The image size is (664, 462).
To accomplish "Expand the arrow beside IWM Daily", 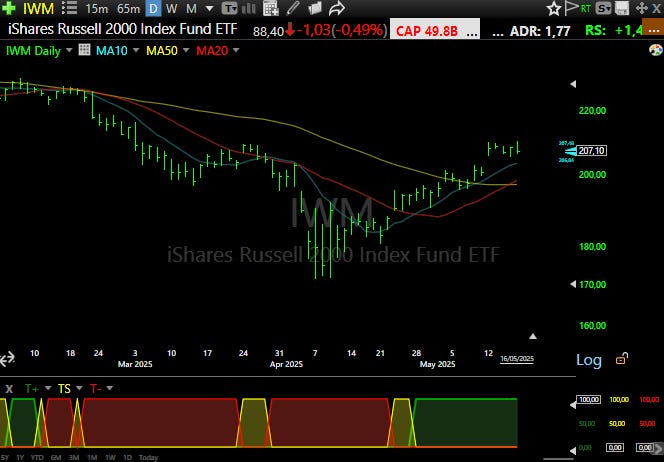I will click(x=69, y=50).
